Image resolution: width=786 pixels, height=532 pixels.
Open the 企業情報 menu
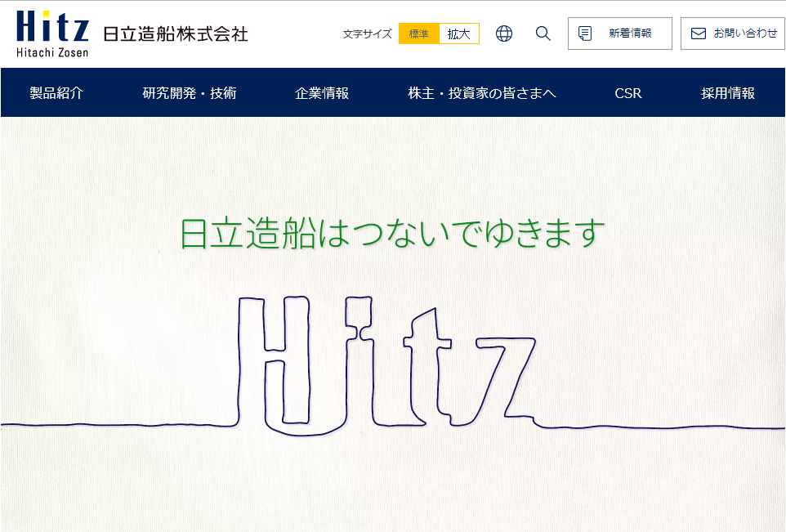point(322,93)
